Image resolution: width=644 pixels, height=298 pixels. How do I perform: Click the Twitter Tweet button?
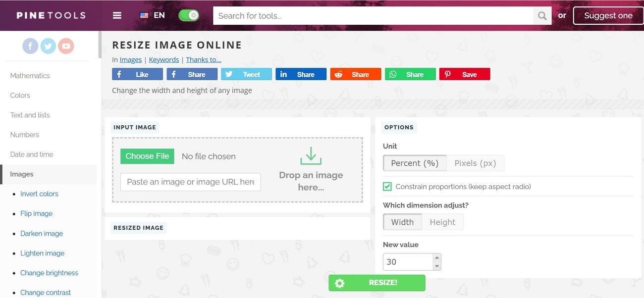click(246, 74)
